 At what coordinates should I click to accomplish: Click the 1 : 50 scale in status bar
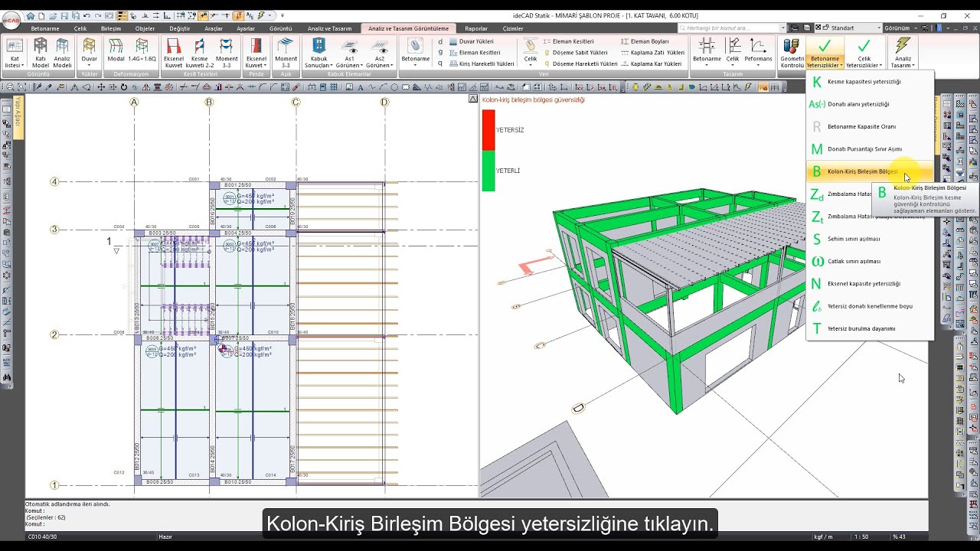862,536
